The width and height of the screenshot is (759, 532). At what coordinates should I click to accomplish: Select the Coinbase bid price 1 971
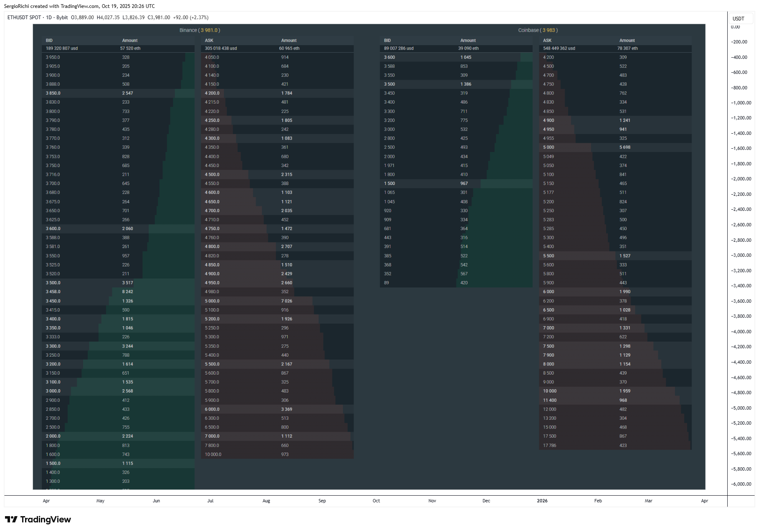coord(389,166)
